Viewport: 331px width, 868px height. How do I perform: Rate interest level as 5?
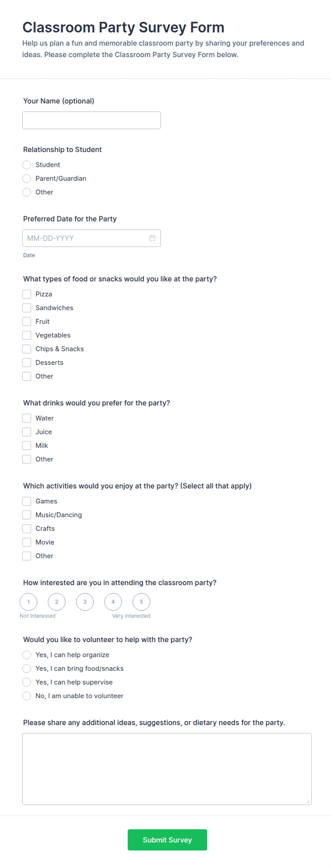coord(141,602)
